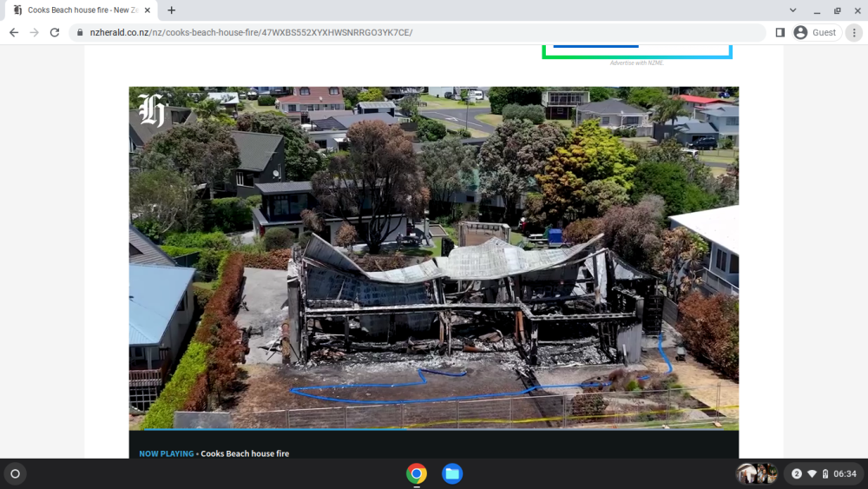Select the Cooks Beach house fire tab
The height and width of the screenshot is (489, 868).
coord(82,10)
